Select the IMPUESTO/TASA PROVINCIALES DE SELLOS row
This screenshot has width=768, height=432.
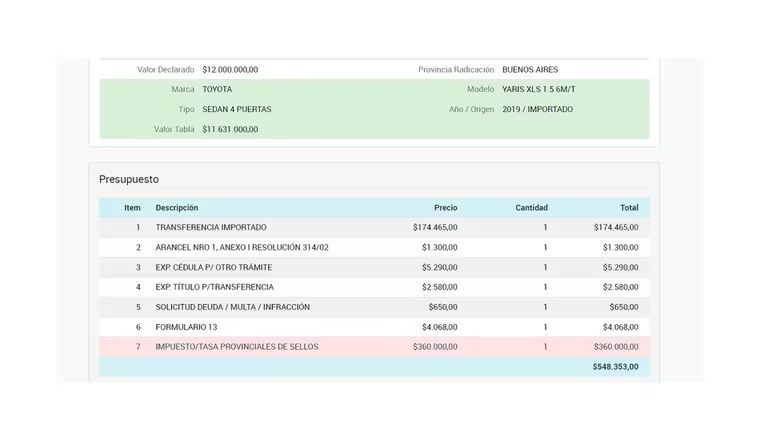237,347
